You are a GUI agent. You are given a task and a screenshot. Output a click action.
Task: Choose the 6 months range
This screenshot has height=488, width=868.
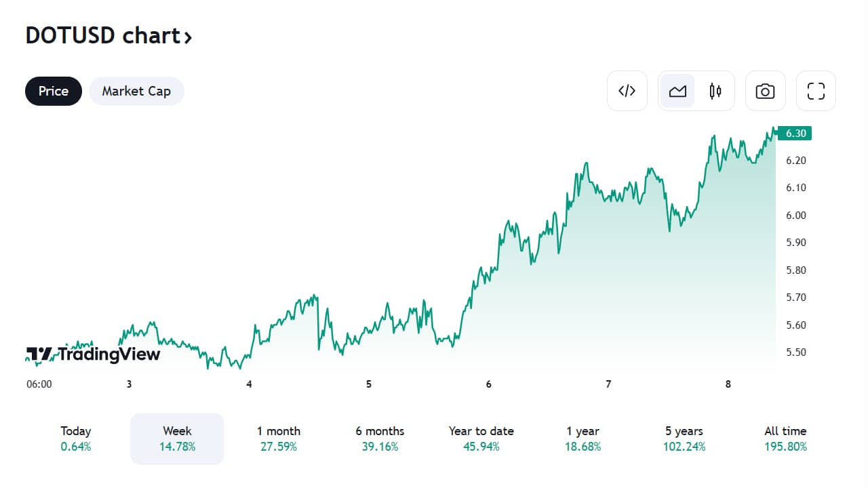(x=380, y=439)
